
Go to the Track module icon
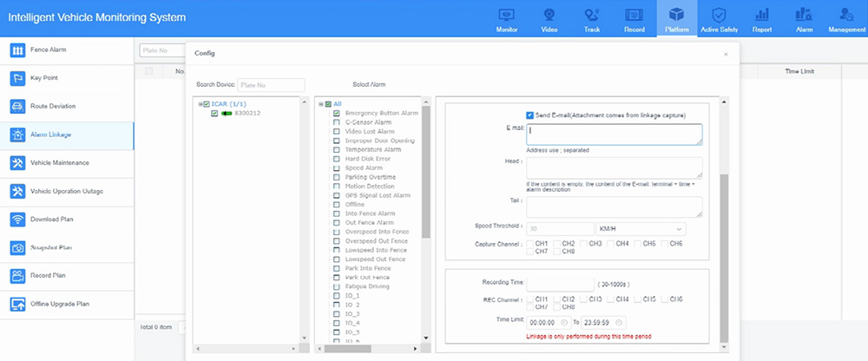592,15
